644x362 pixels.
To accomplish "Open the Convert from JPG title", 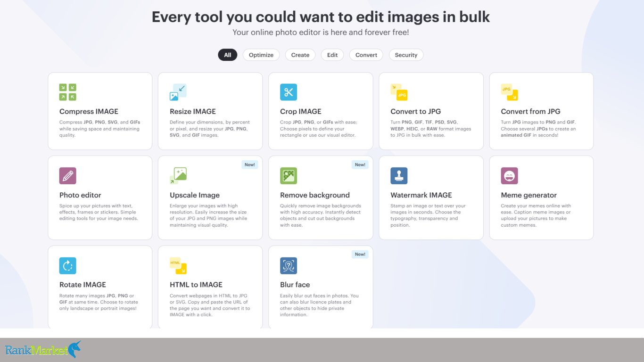I will point(531,112).
